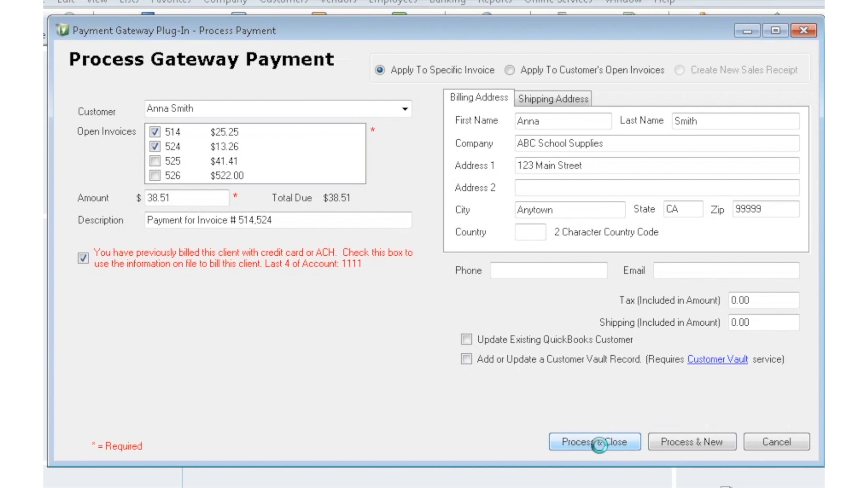This screenshot has width=868, height=488.
Task: Select Apply To Specific Invoice option
Action: [x=380, y=70]
